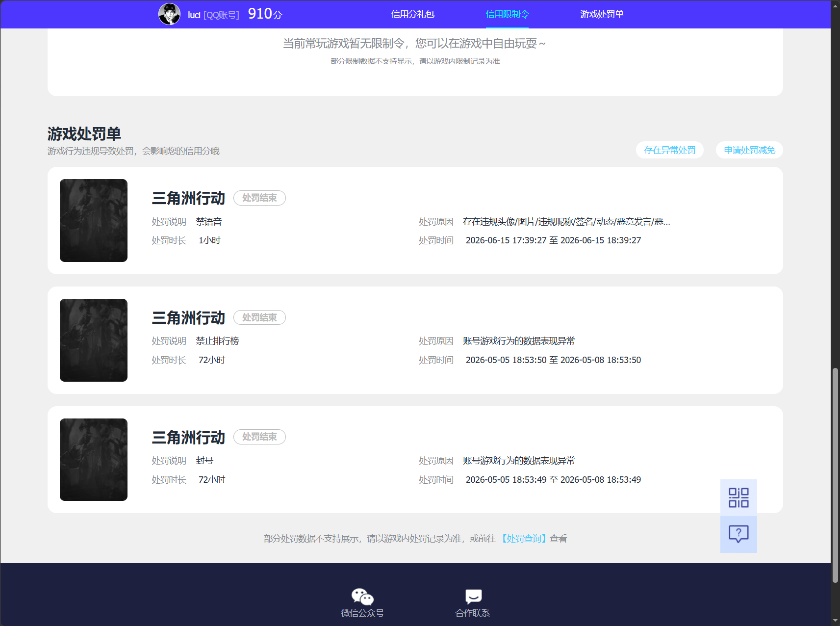Switch to the 游戏处罚单 tab

pyautogui.click(x=602, y=14)
